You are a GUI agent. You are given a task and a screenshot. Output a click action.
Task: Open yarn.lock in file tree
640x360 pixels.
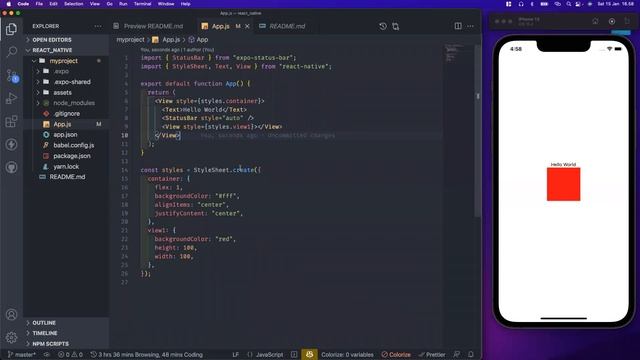[66, 166]
